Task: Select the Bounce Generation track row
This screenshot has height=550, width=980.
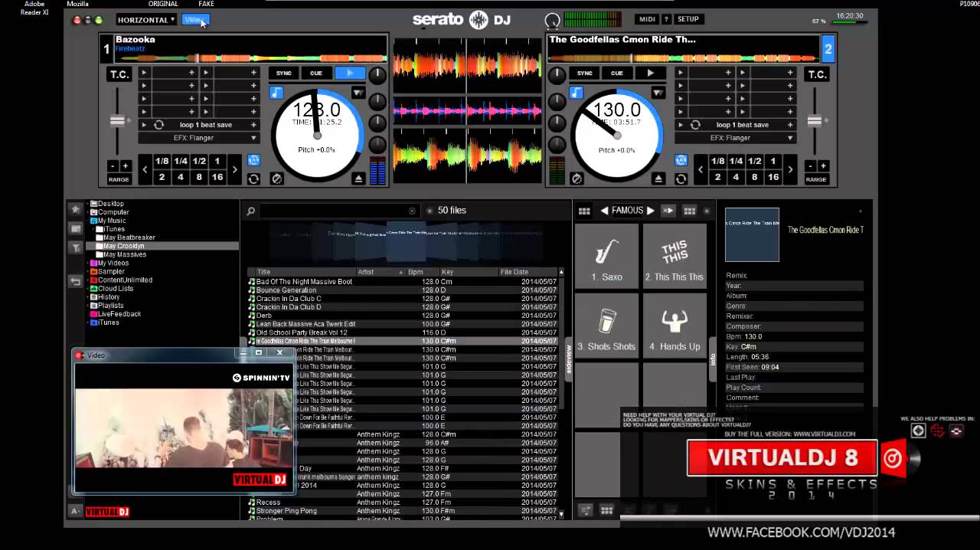Action: point(403,290)
